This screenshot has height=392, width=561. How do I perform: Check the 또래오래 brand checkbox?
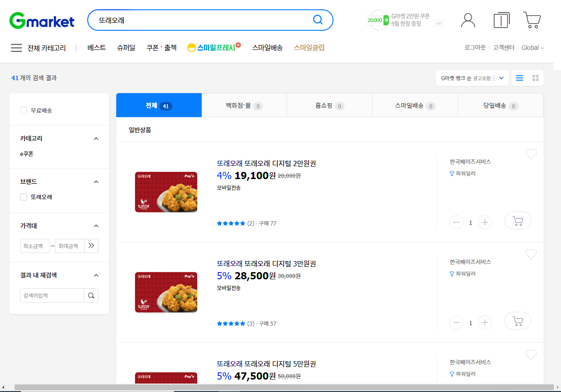point(24,196)
